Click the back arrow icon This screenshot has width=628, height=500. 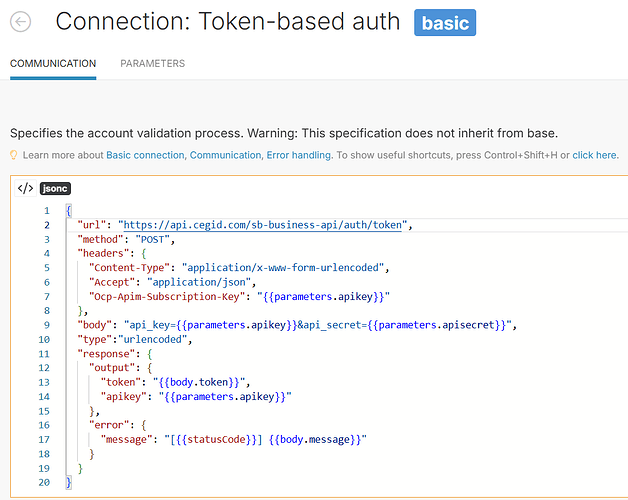tap(19, 22)
